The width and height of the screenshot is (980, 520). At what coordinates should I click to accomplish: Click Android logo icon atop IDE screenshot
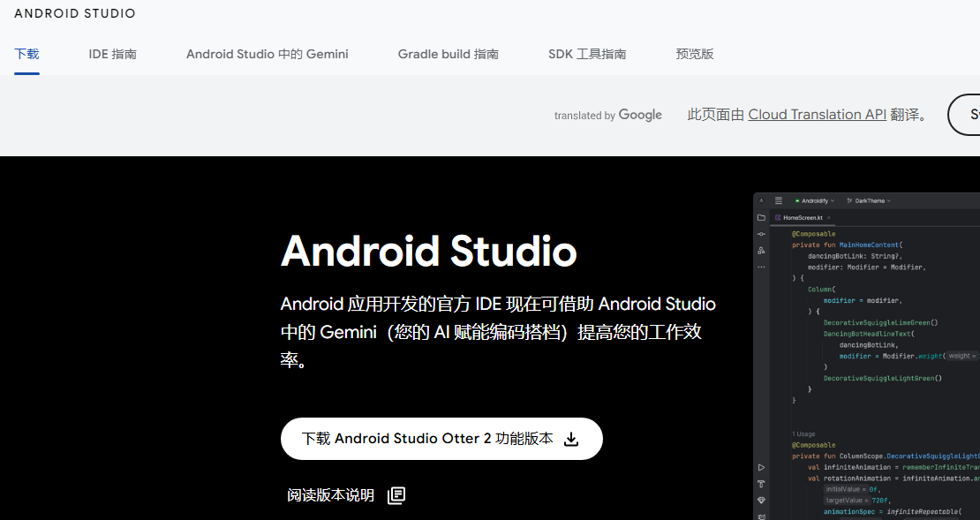point(761,200)
